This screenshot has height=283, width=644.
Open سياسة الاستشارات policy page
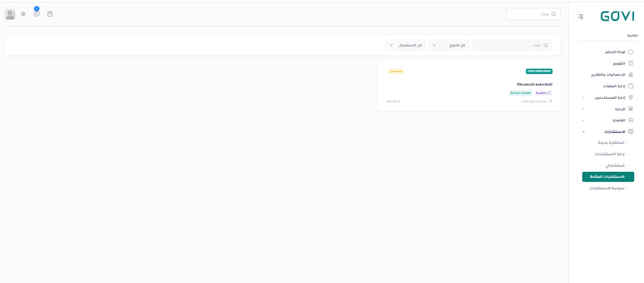(607, 188)
